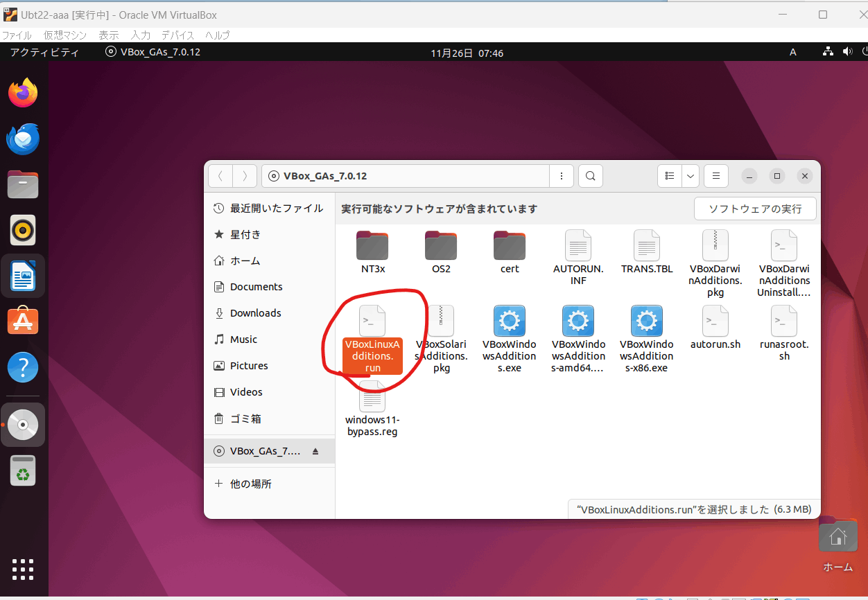Select the AUTORUN.INF file icon

click(578, 245)
